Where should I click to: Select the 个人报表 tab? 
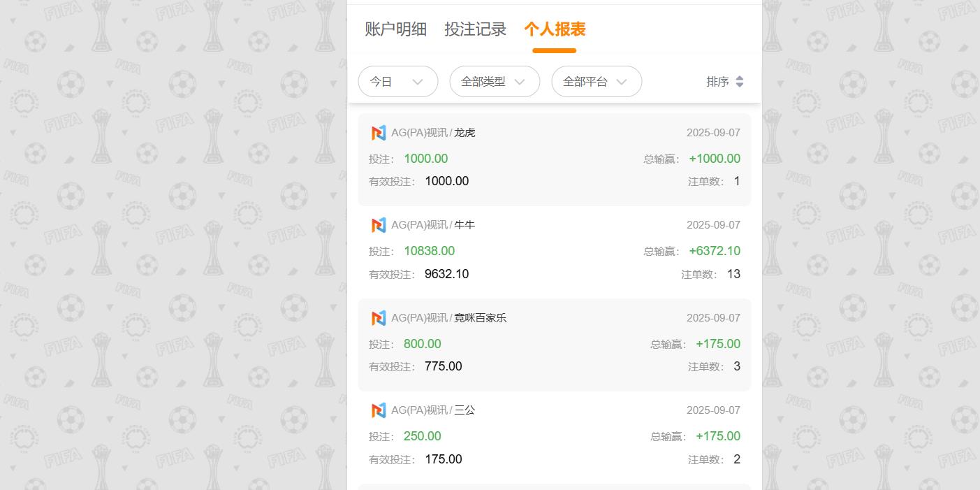[554, 29]
